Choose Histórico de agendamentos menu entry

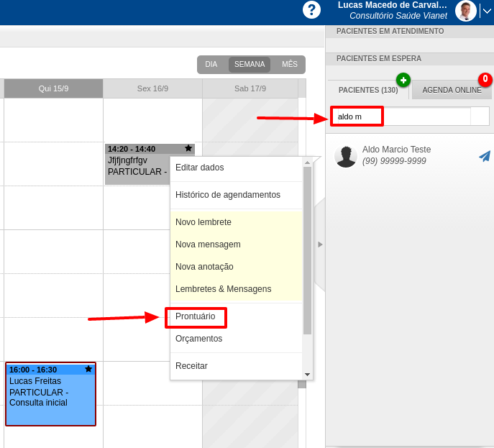[x=237, y=195]
